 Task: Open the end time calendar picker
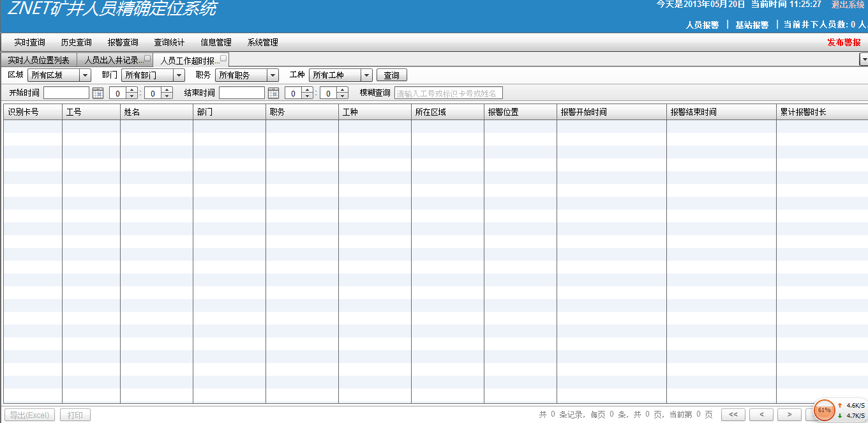[273, 93]
